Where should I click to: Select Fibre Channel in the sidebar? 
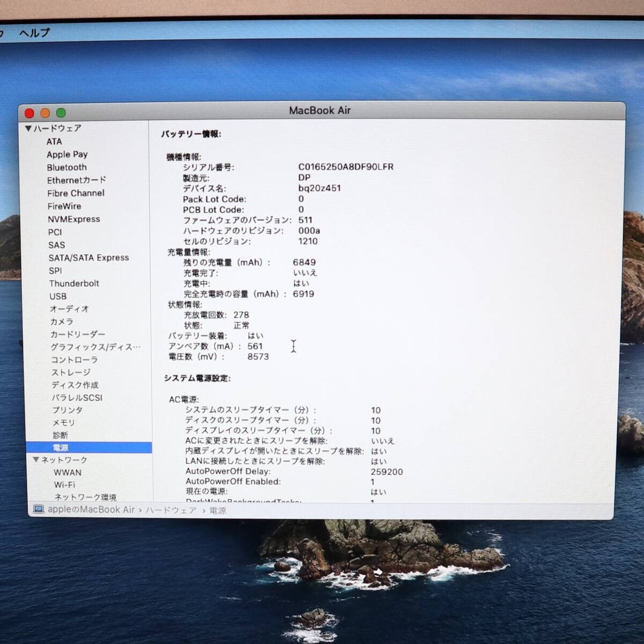click(76, 193)
